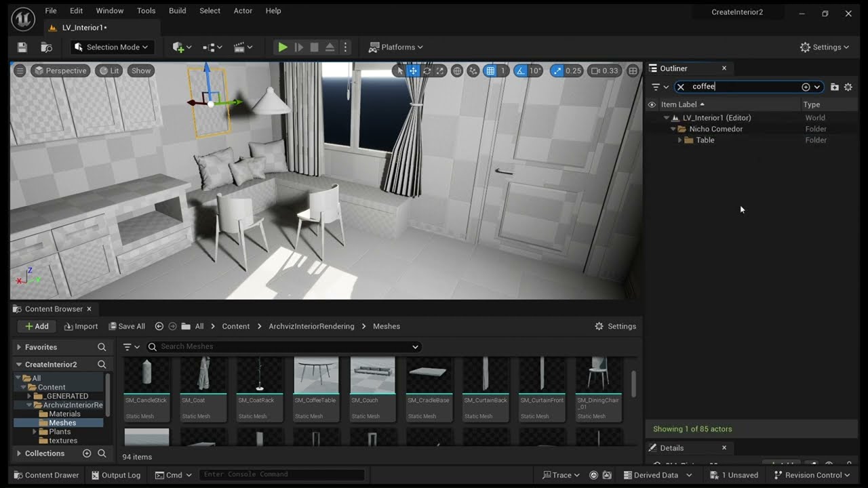Clear the Outliner search with X icon

click(x=681, y=87)
